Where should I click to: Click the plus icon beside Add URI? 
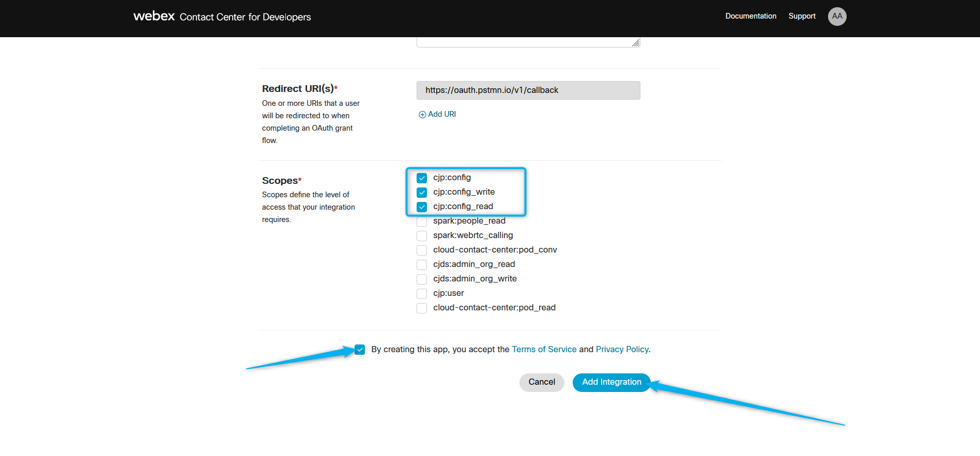click(x=422, y=115)
